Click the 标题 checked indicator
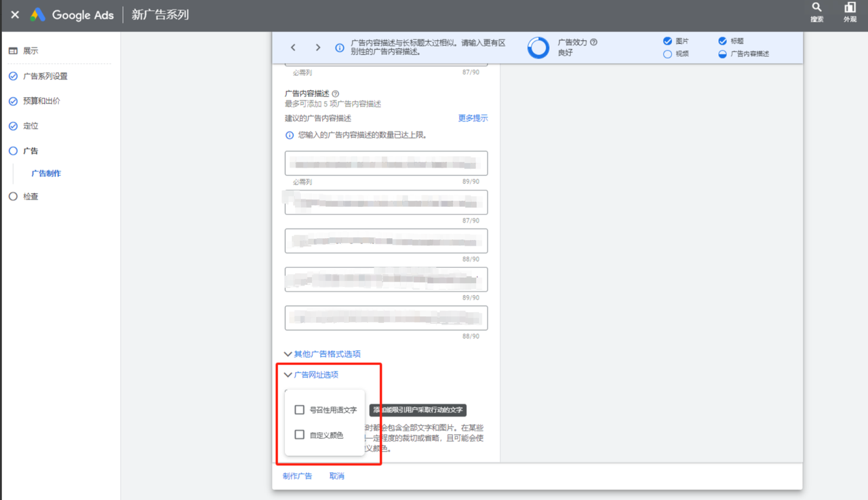 [x=722, y=41]
